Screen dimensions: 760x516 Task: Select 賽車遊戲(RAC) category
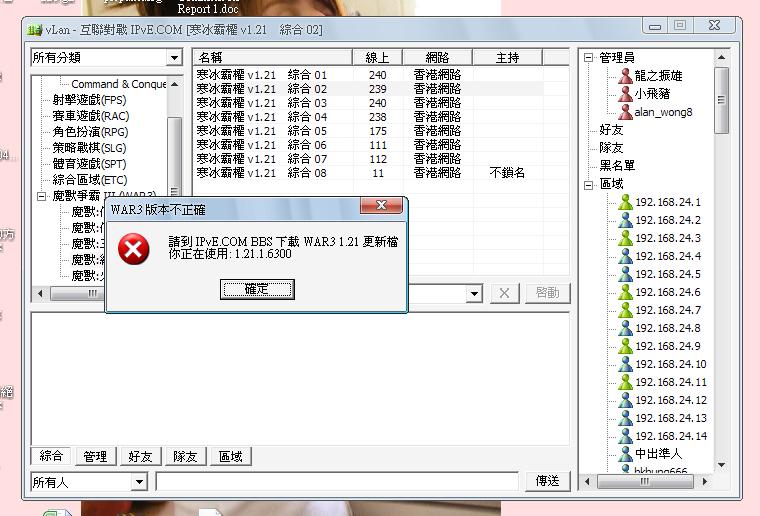tap(91, 116)
